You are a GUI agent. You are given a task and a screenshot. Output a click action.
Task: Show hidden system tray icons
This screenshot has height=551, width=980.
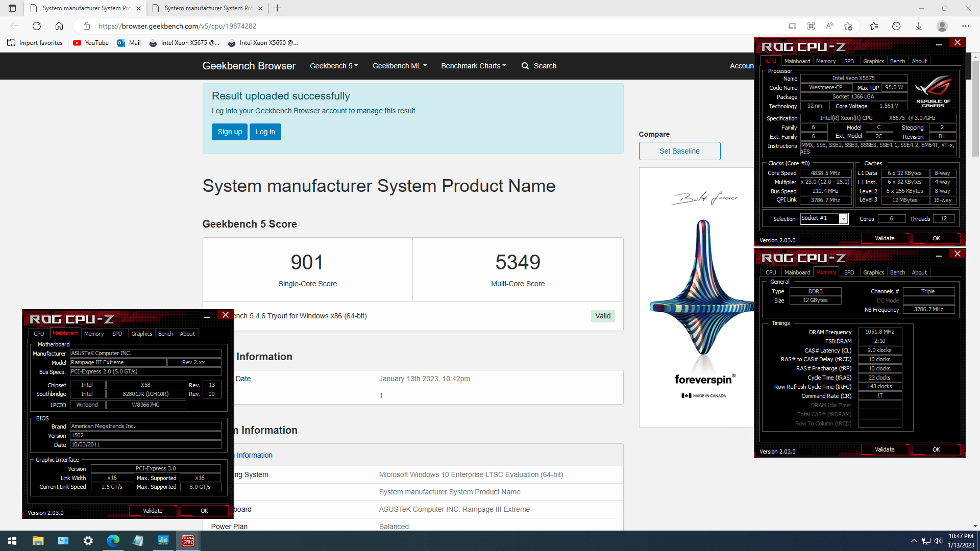coord(914,541)
